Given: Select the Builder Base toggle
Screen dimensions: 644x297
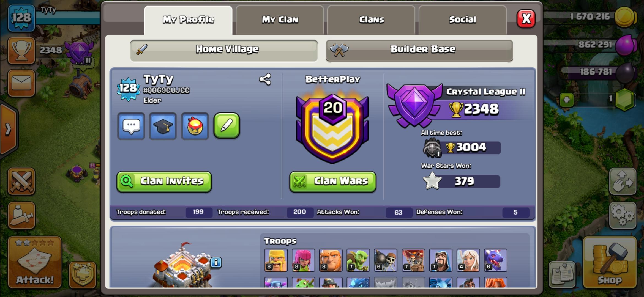Looking at the screenshot, I should click(419, 50).
